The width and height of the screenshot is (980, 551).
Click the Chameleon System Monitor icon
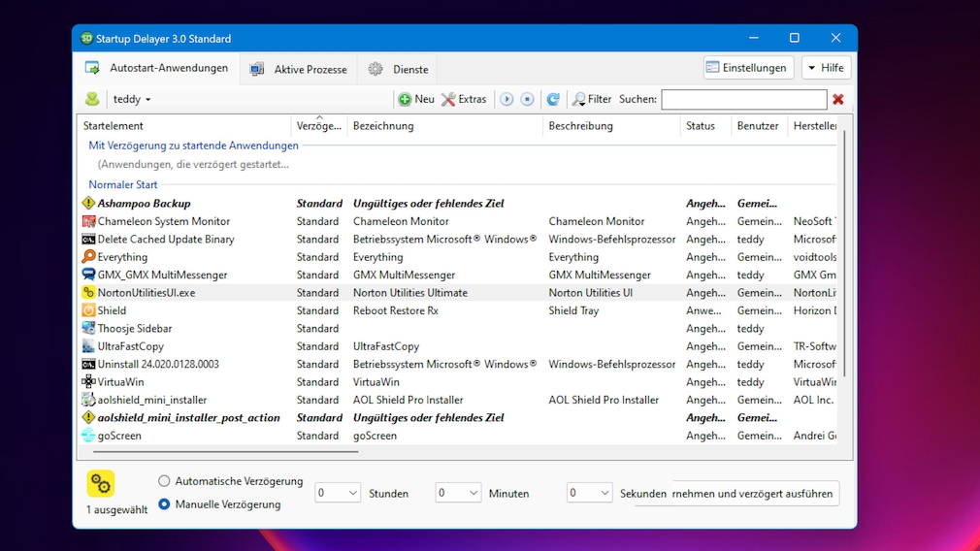(88, 221)
